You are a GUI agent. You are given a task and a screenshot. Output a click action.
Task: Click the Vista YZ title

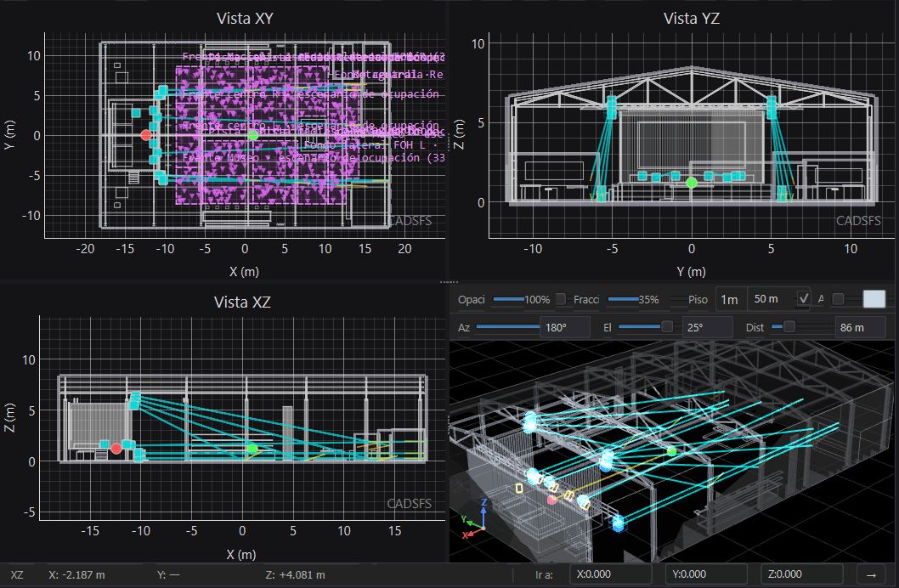pos(692,19)
